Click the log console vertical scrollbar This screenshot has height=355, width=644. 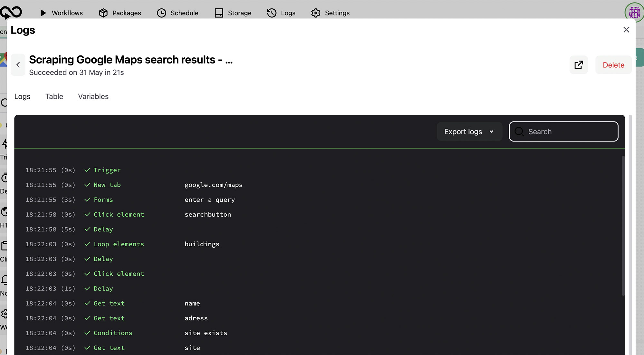click(623, 226)
